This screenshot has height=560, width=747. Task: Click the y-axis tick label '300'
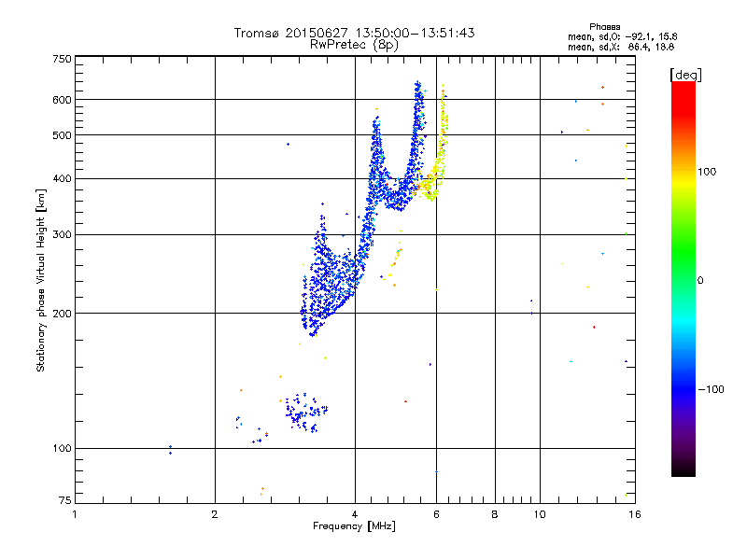pos(62,235)
